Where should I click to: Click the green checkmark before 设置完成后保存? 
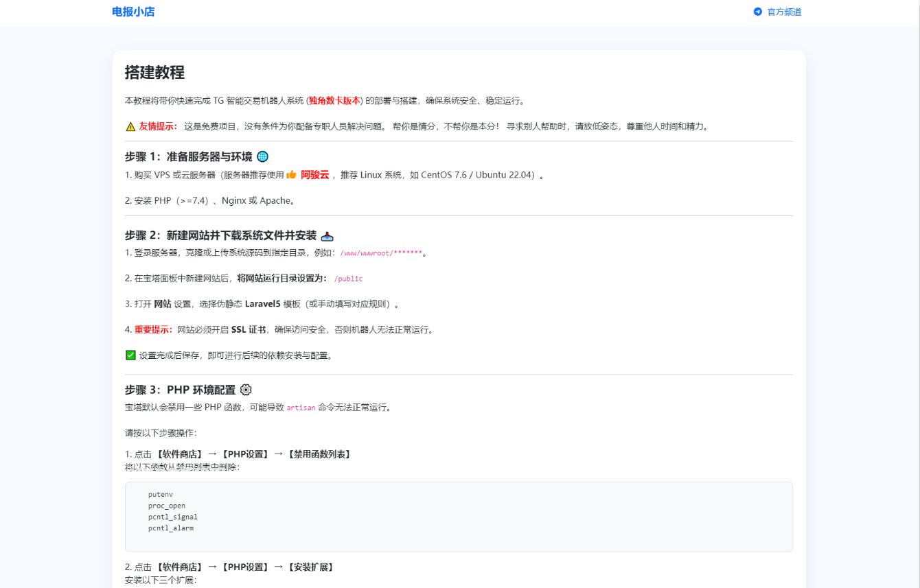coord(130,355)
